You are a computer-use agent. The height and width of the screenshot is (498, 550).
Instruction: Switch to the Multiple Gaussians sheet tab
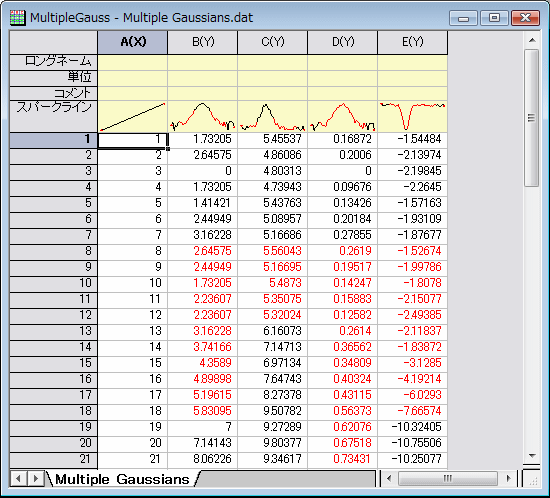122,479
